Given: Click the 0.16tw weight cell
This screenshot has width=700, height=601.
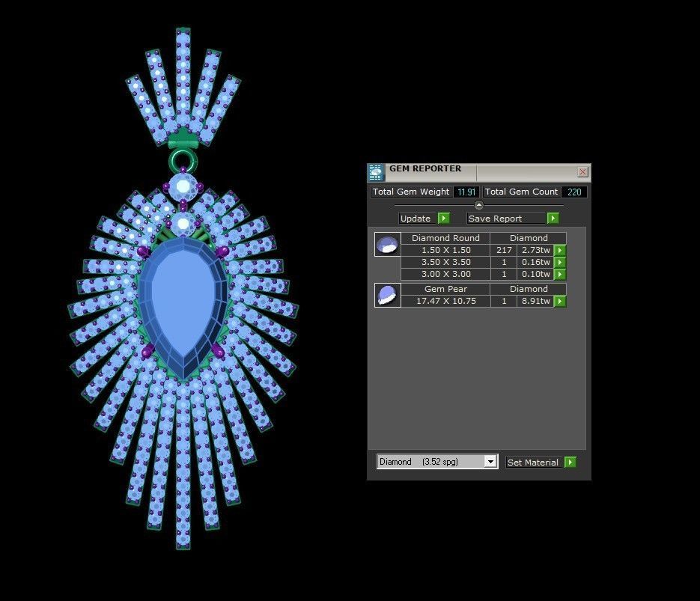Looking at the screenshot, I should click(536, 263).
